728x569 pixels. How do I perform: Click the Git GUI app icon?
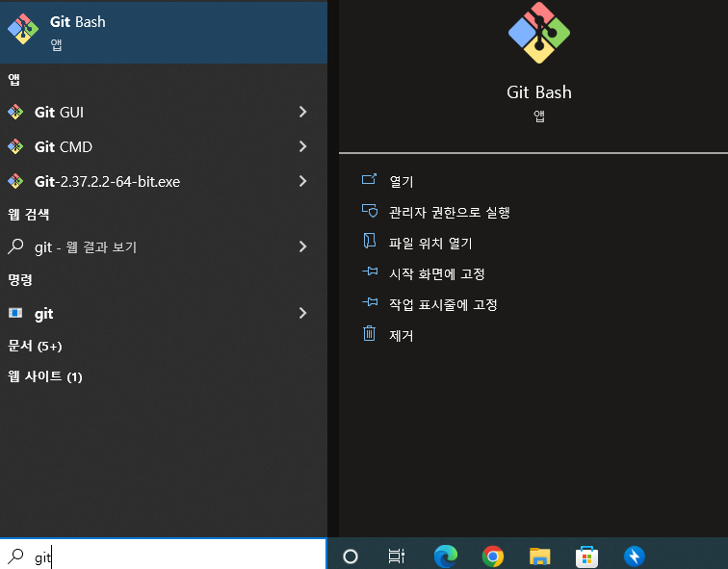pos(15,112)
